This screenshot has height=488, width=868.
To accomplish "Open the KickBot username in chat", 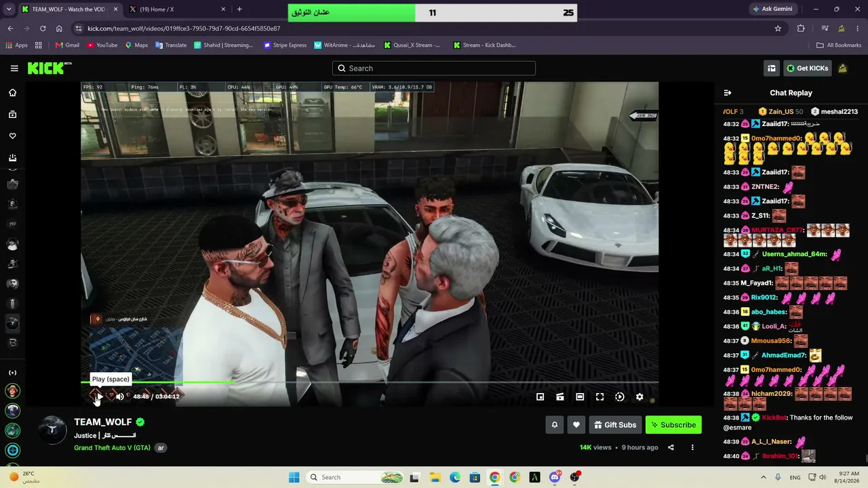I will click(x=774, y=418).
